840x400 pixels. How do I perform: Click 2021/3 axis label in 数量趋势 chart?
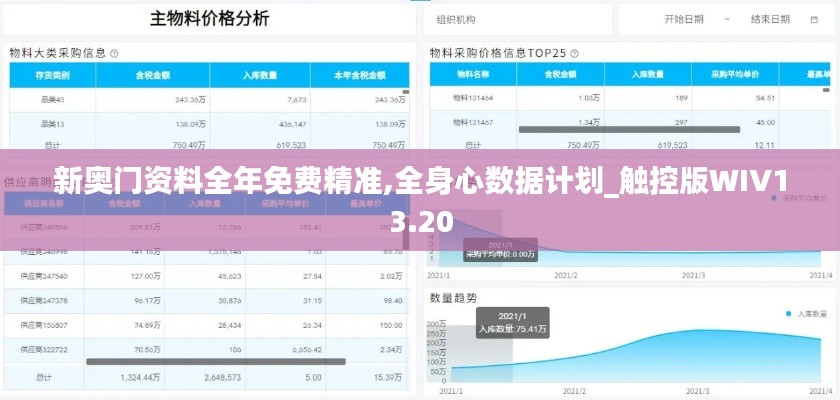[x=698, y=392]
